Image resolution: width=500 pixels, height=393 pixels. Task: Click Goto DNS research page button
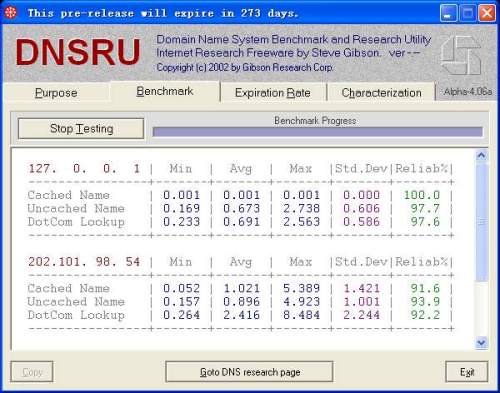[249, 372]
